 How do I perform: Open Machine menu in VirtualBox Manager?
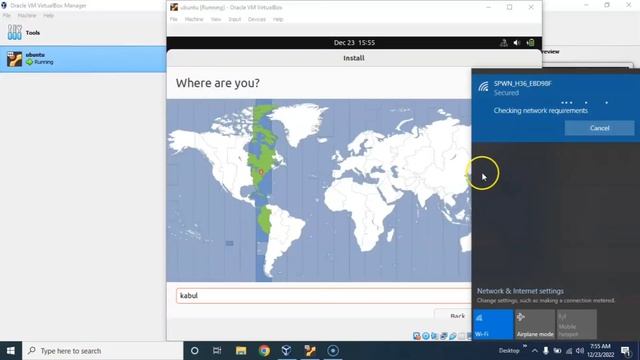tap(27, 16)
